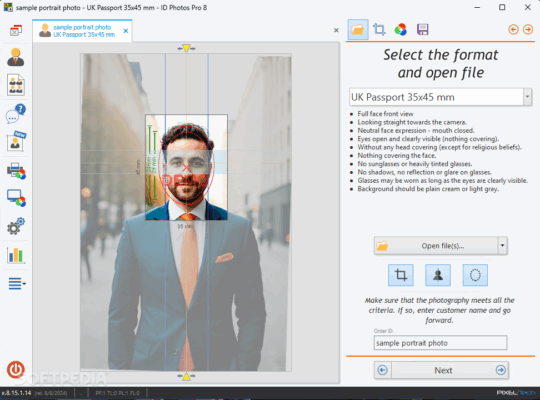Open the UK Passport format dropdown
The image size is (540, 400).
coord(527,97)
